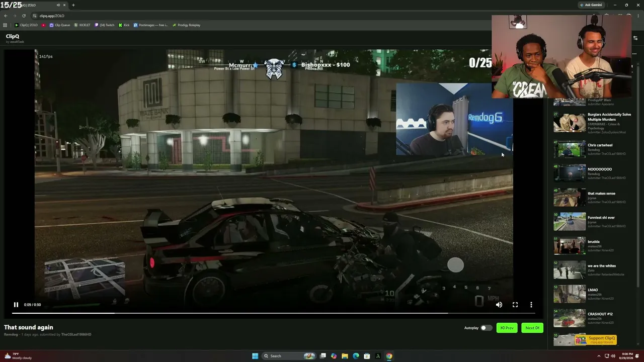The height and width of the screenshot is (362, 644).
Task: Click the Windows taskbar Search box
Action: [x=289, y=356]
